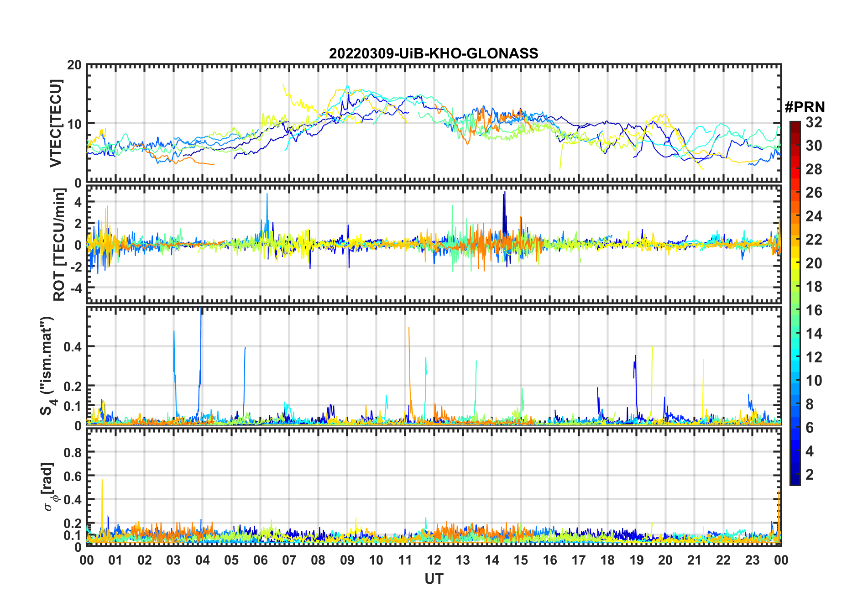This screenshot has width=868, height=607.
Task: Select colorbar tick label 16
Action: [x=814, y=310]
